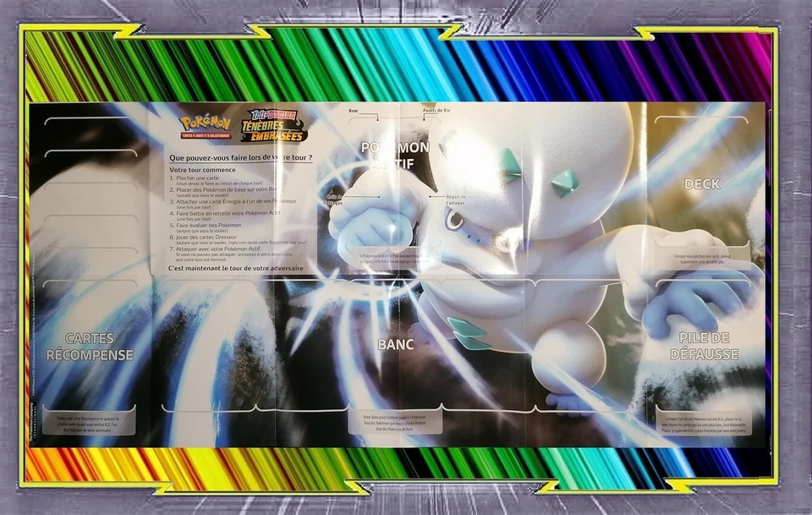
Task: Click the Pokémon logo on the playmat
Action: [206, 127]
